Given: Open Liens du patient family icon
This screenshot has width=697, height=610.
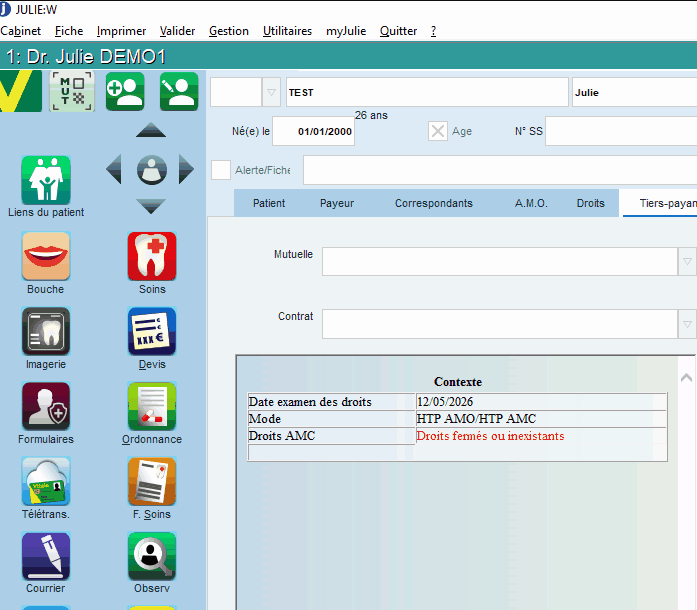Looking at the screenshot, I should [46, 180].
